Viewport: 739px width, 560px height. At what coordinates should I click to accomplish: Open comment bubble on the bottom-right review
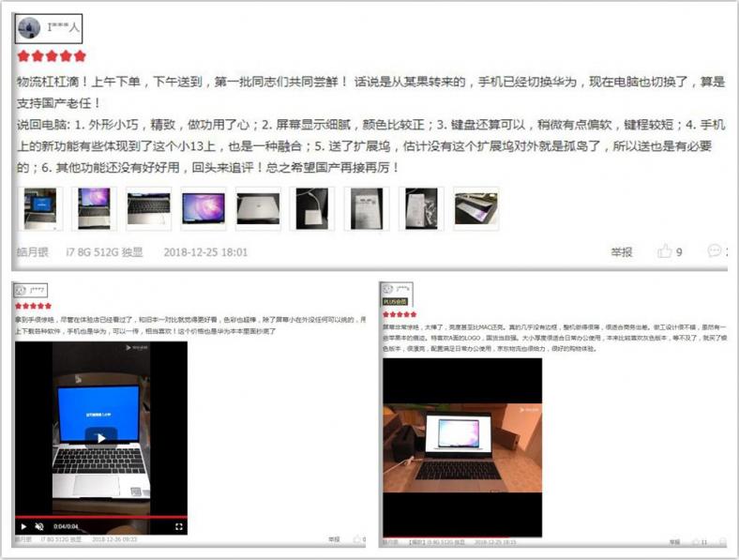pyautogui.click(x=722, y=542)
